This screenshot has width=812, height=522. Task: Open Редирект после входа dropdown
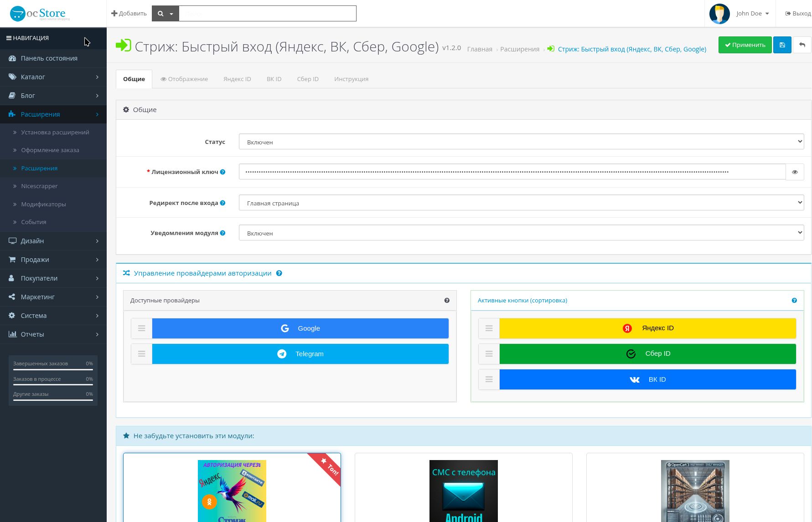pyautogui.click(x=521, y=203)
